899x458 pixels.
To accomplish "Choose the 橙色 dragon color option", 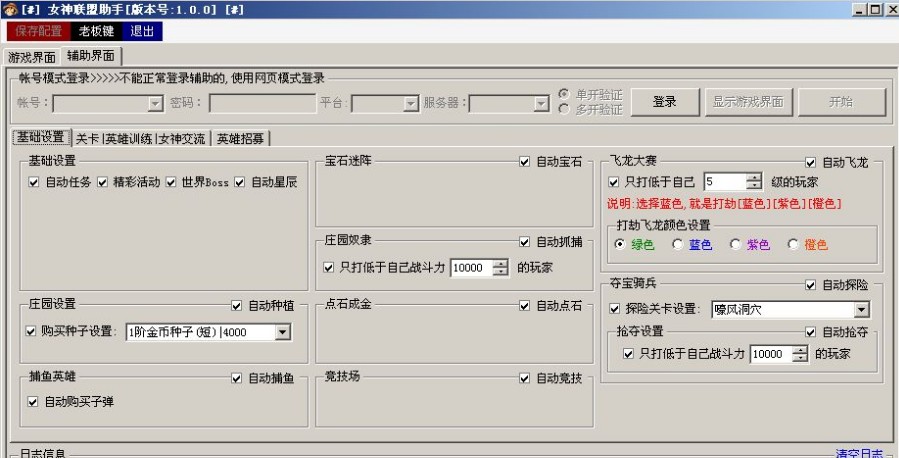I will (x=794, y=244).
